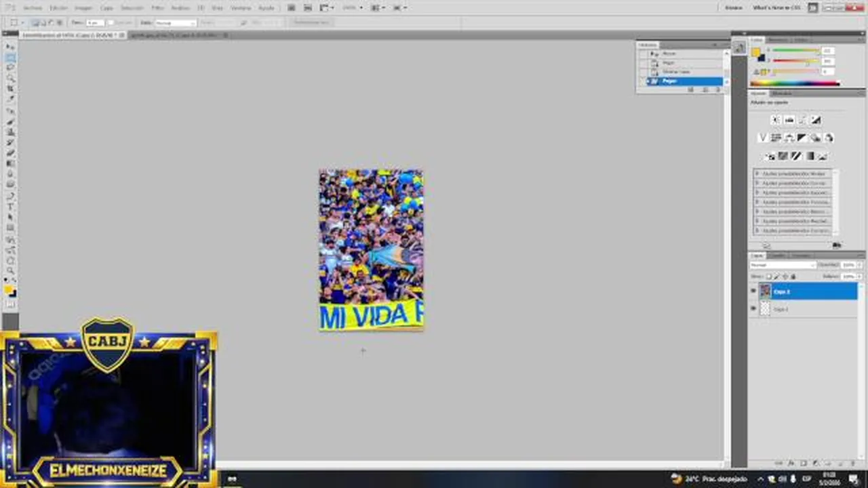Select the Move tool

(10, 47)
